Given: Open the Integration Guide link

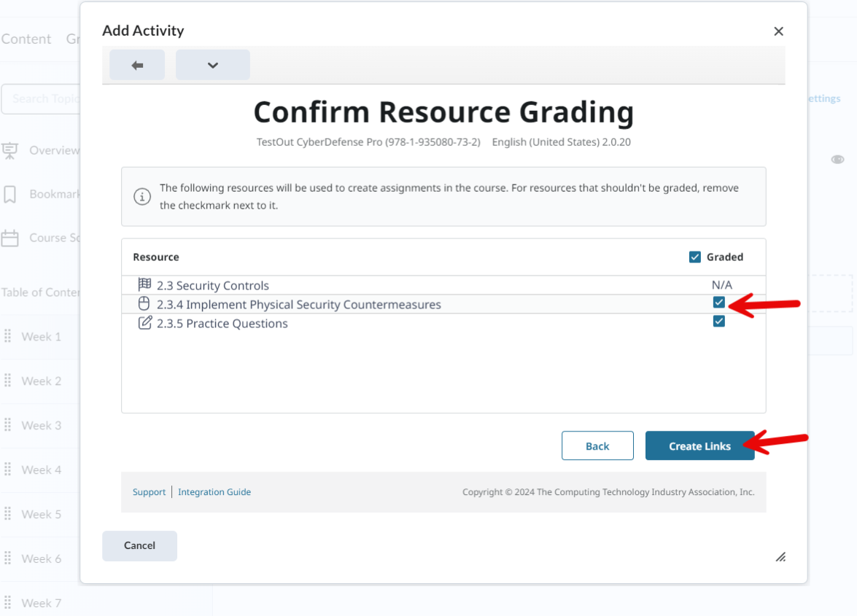Looking at the screenshot, I should pyautogui.click(x=214, y=492).
